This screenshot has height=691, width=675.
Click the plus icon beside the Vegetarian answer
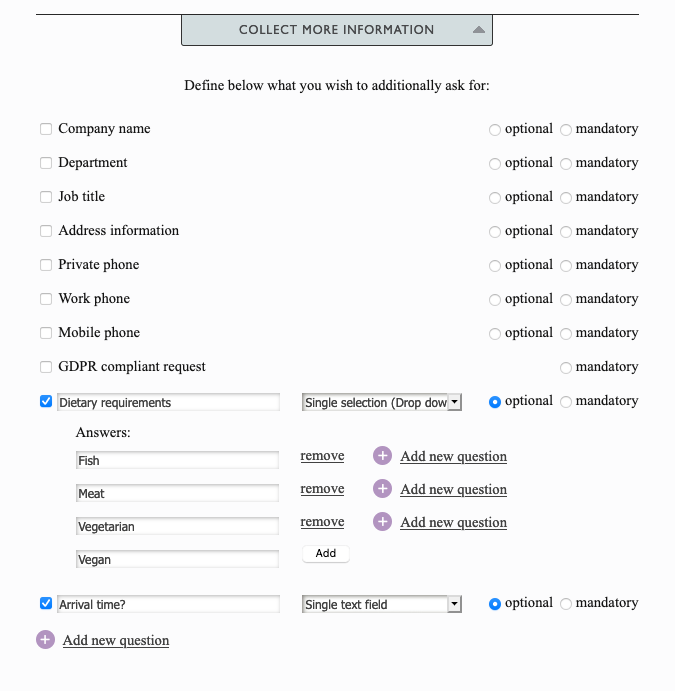tap(383, 522)
